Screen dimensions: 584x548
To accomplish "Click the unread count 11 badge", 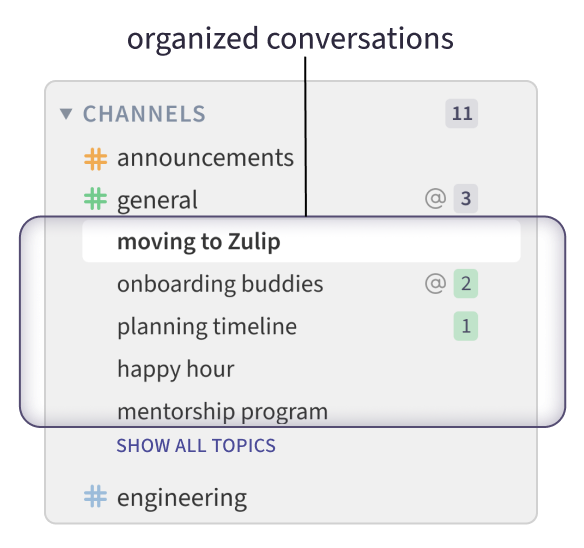I will (462, 113).
